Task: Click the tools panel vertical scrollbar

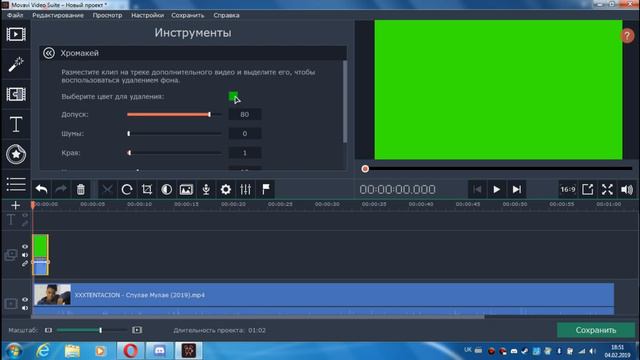Action: click(x=345, y=102)
